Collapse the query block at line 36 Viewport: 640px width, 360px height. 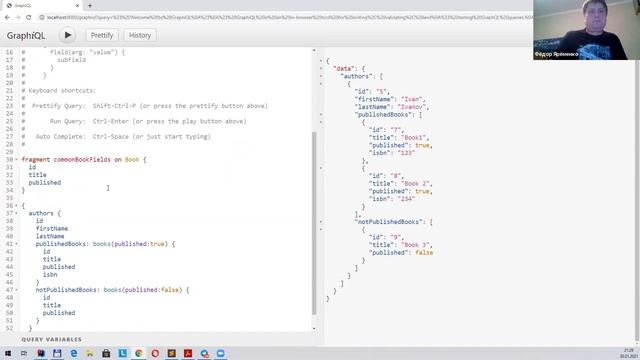coord(16,206)
